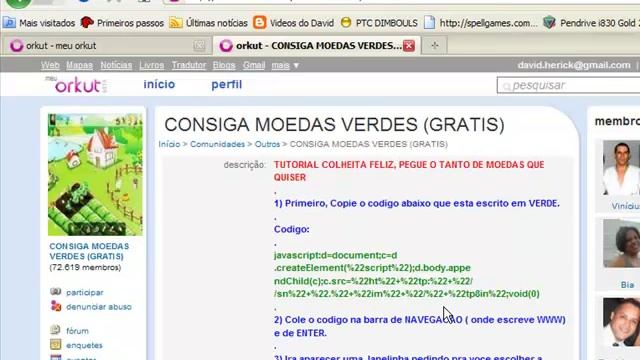Click the david.herick@gmail.com account
Image resolution: width=640 pixels, height=360 pixels.
pyautogui.click(x=574, y=65)
